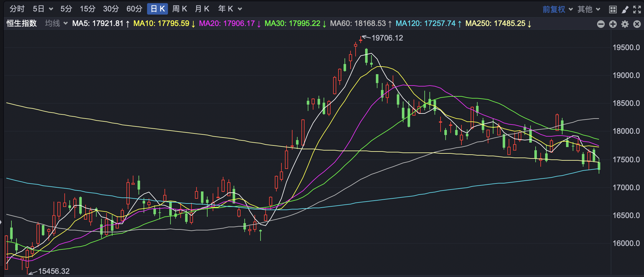Close the moving average indicator bar
The height and width of the screenshot is (277, 644).
tap(637, 24)
